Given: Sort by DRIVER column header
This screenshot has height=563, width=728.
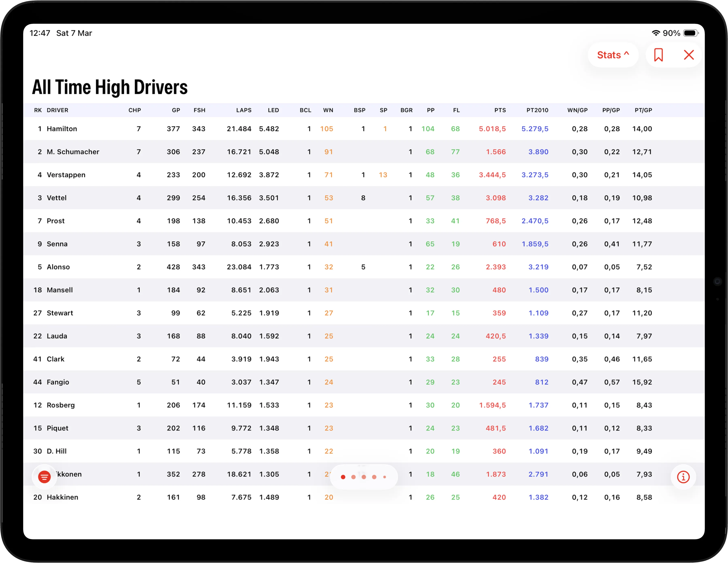Looking at the screenshot, I should (57, 110).
